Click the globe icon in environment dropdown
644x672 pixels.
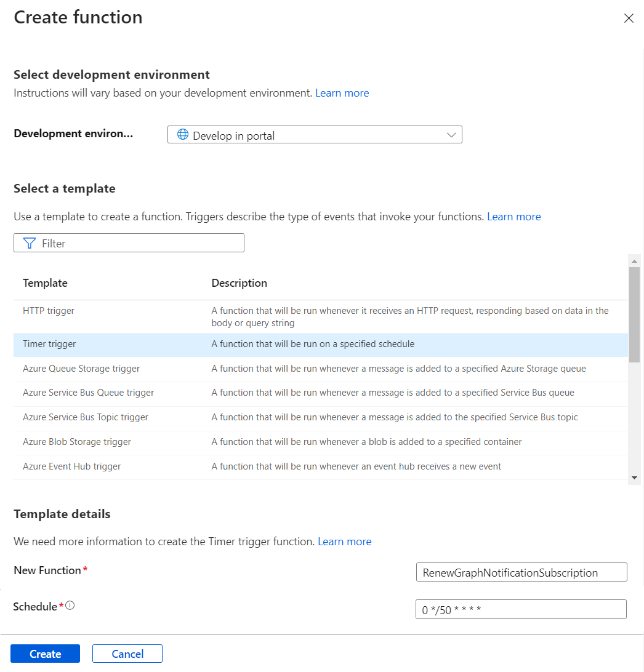click(183, 135)
